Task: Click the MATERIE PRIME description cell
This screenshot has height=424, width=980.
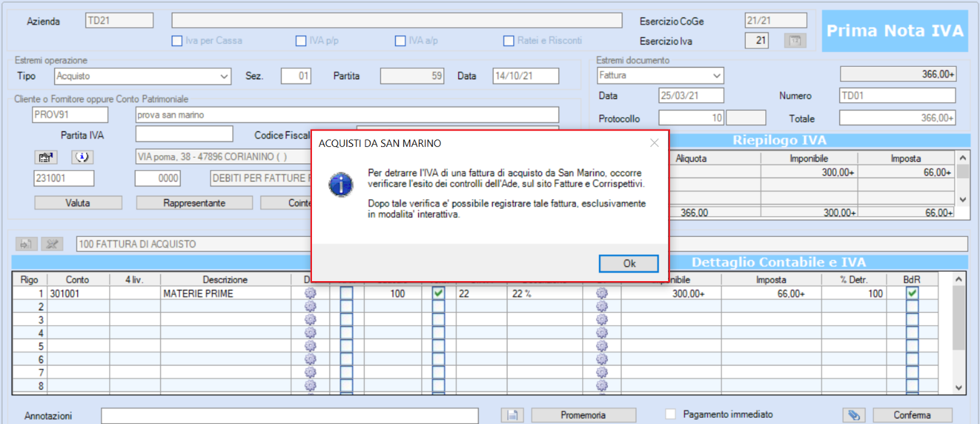Action: click(225, 293)
